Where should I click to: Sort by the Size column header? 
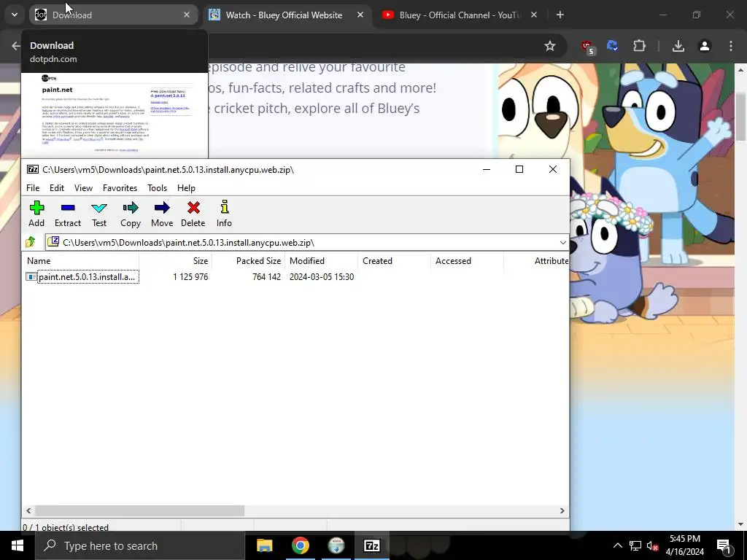coord(175,261)
